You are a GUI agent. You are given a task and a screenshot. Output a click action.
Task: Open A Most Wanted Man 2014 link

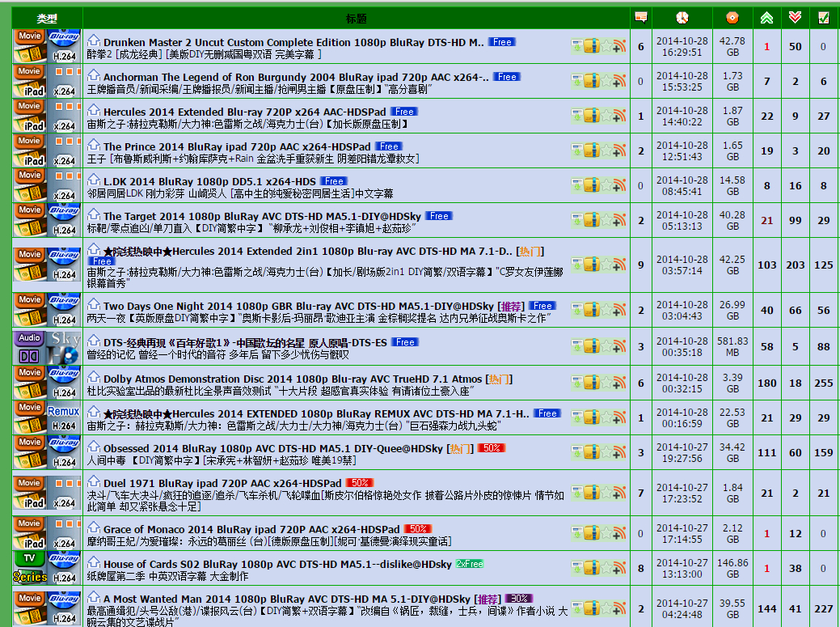point(287,599)
